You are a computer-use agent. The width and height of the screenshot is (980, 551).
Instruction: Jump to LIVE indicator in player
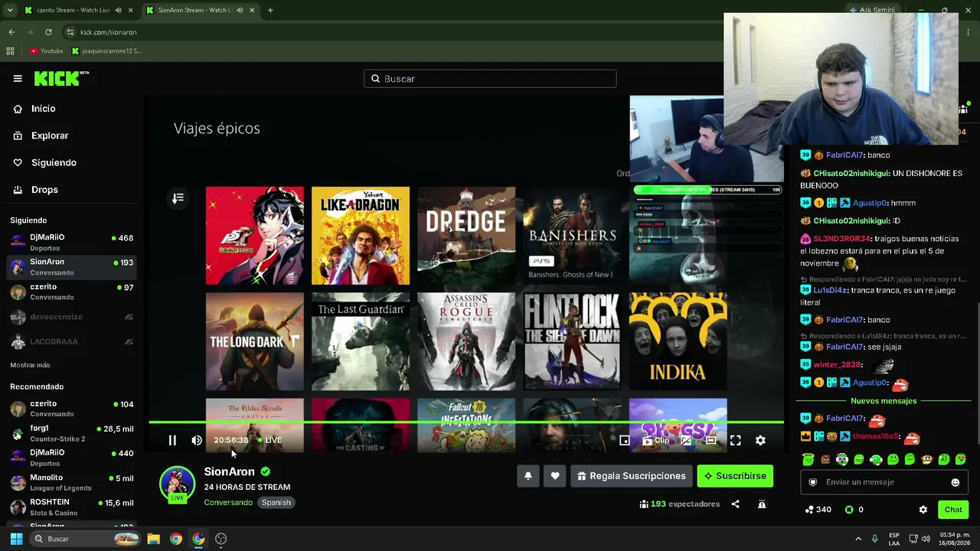269,440
